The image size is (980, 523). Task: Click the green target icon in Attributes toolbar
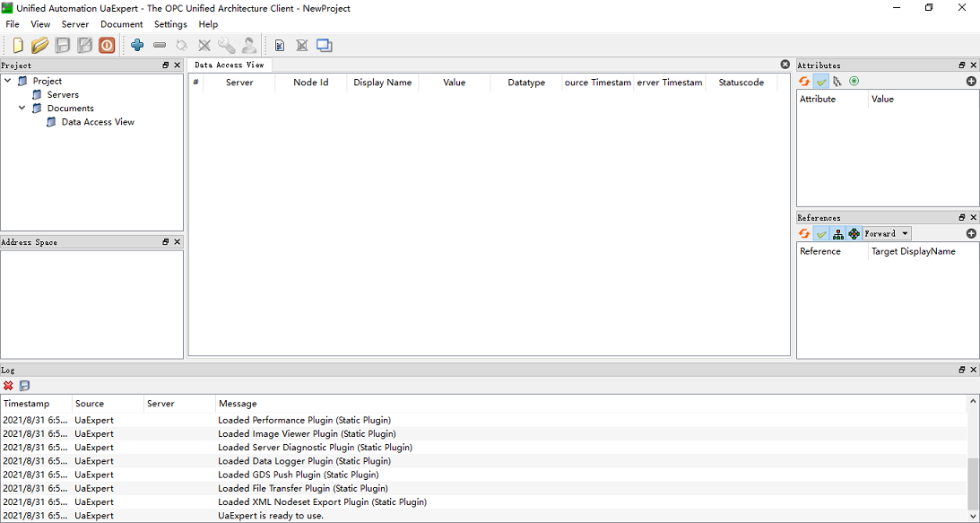pos(854,82)
